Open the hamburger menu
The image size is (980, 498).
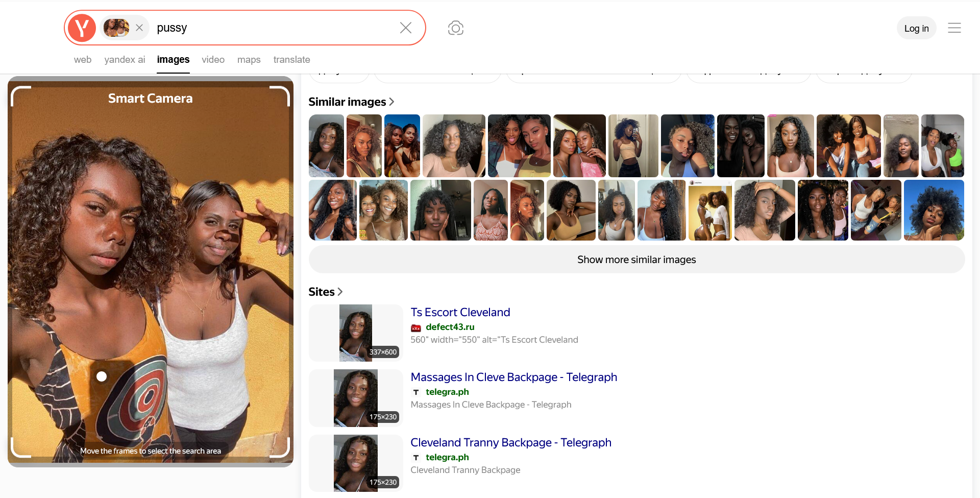click(x=954, y=28)
